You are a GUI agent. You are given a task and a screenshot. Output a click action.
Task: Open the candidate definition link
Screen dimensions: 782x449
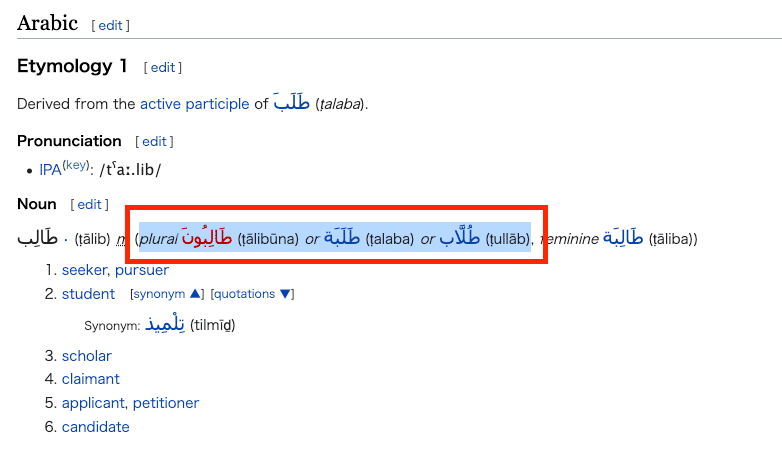pos(95,427)
